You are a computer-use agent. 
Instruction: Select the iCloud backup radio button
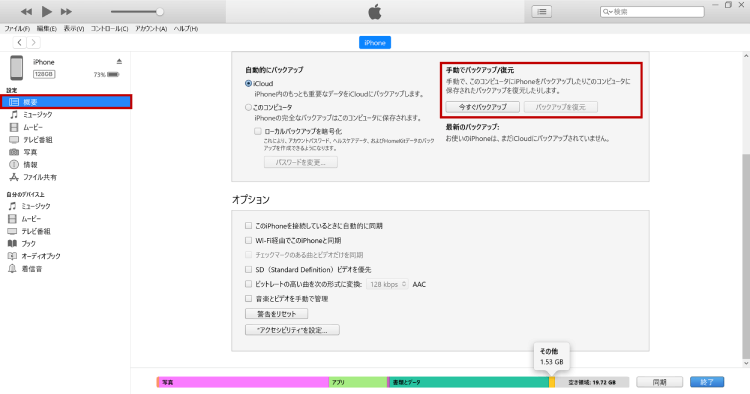click(248, 83)
